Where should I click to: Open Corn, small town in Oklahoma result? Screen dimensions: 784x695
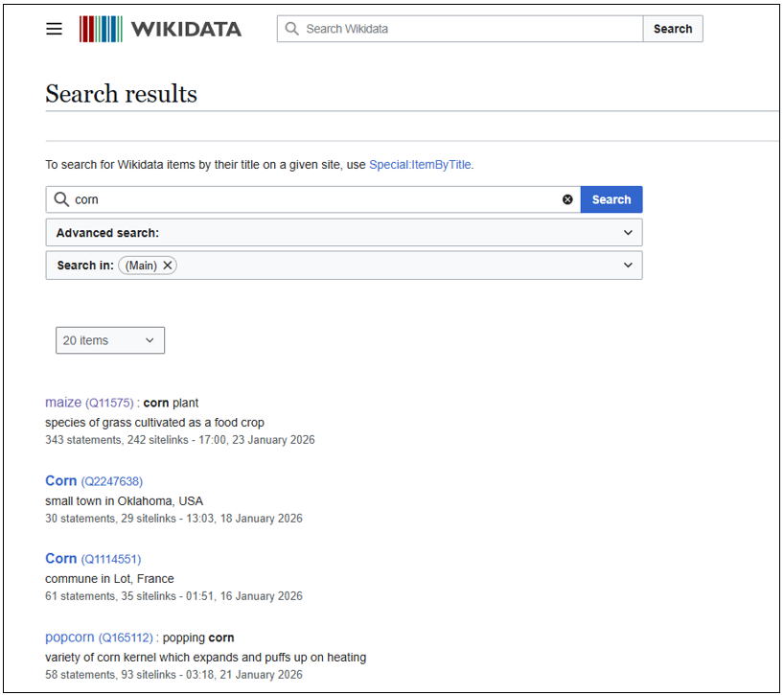click(60, 480)
